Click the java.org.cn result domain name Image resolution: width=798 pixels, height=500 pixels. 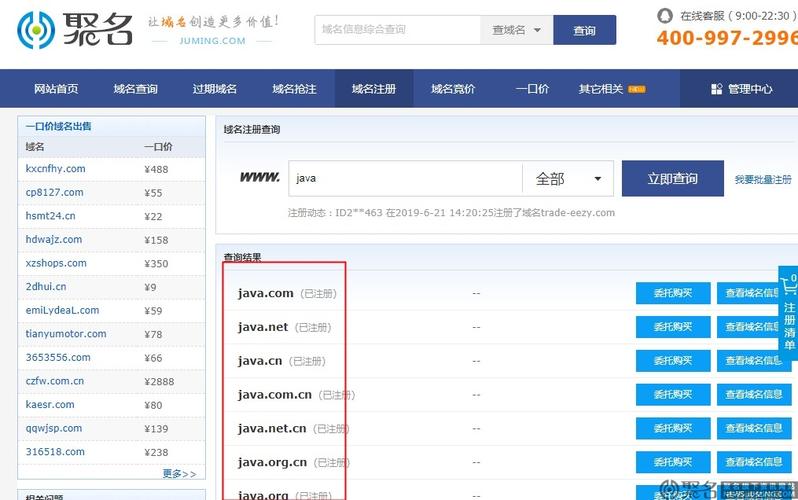272,462
